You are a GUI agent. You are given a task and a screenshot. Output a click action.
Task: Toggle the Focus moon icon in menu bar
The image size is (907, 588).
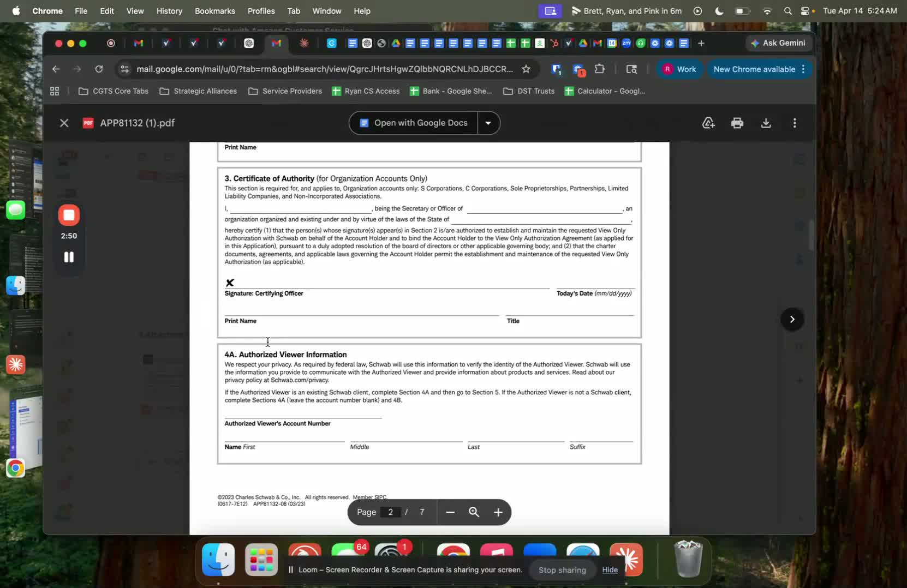pos(719,11)
